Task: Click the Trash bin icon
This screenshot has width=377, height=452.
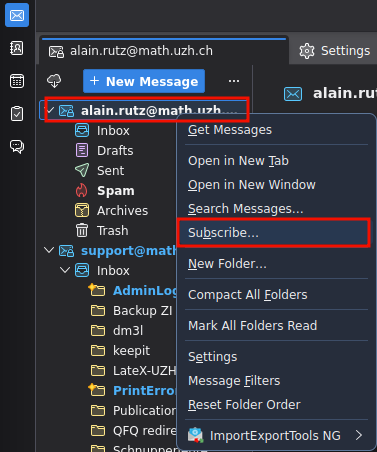Action: pos(82,230)
